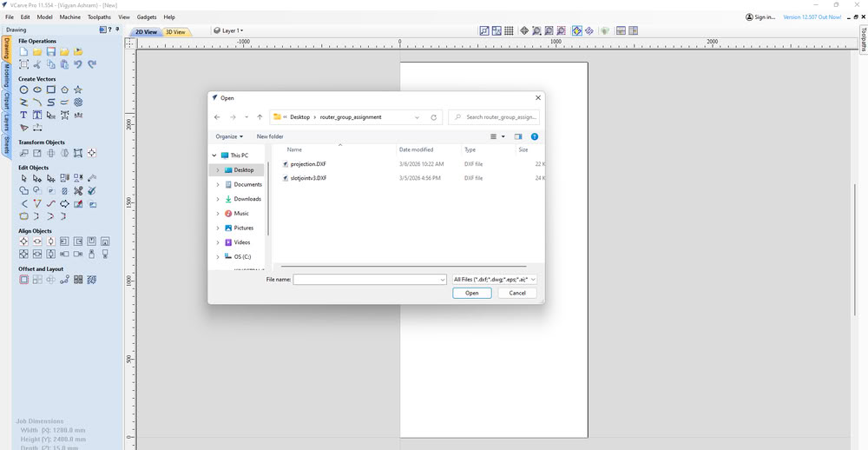Select the Node Editing mode tool
Screen dimensions: 868x450
pyautogui.click(x=37, y=178)
